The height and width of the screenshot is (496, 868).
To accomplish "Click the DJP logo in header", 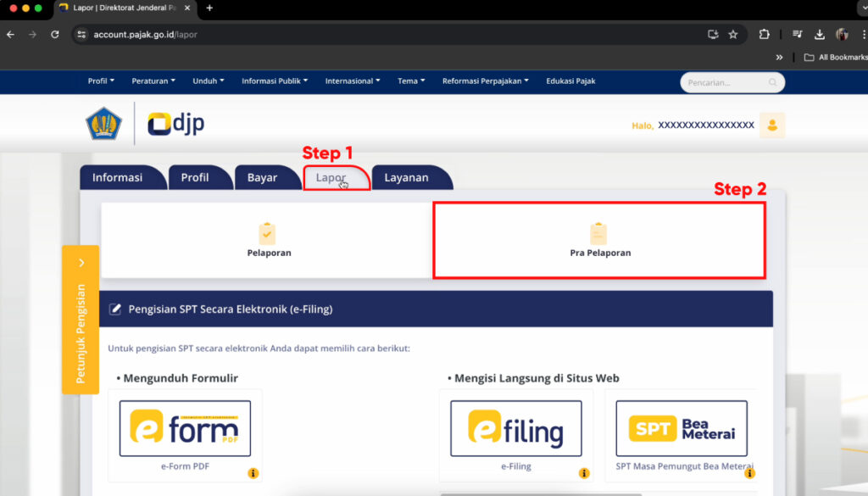I will [175, 124].
